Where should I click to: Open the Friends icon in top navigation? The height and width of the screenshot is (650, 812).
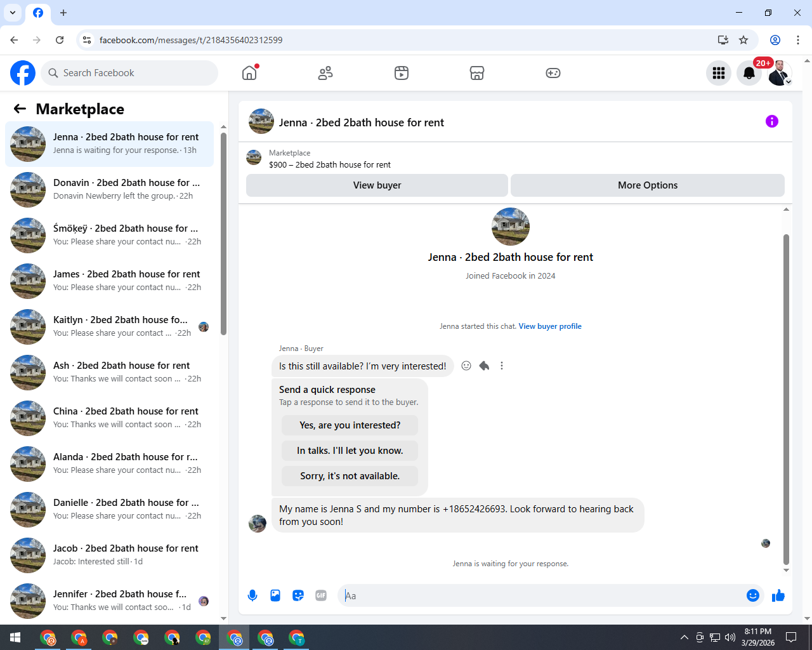tap(325, 73)
